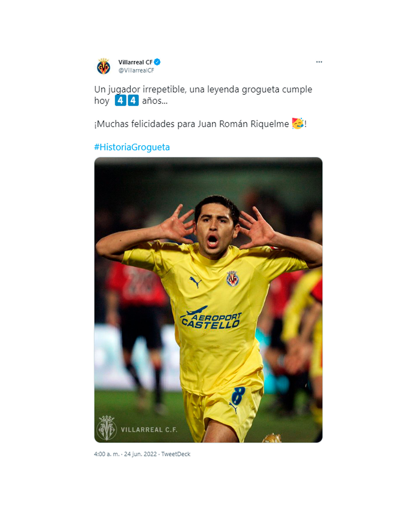Open the Villarreal CF profile avatar
The image size is (420, 518).
click(x=103, y=66)
